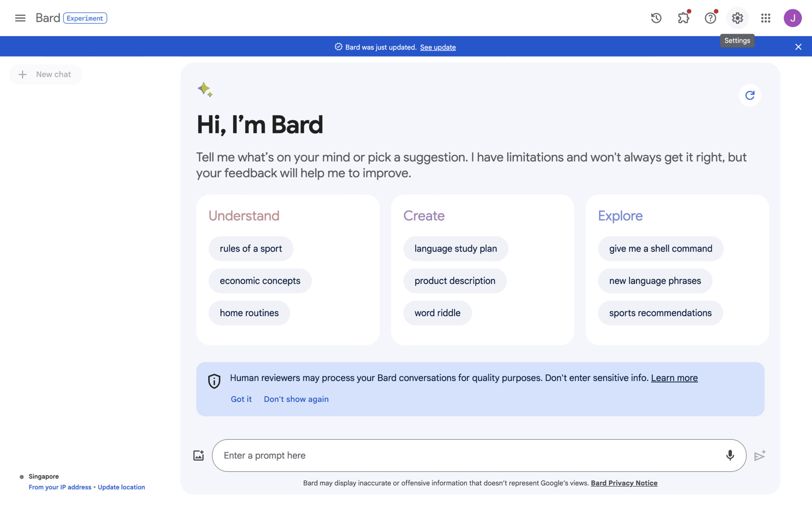Screen dimensions: 812x508
Task: Open the J account avatar
Action: (x=793, y=18)
